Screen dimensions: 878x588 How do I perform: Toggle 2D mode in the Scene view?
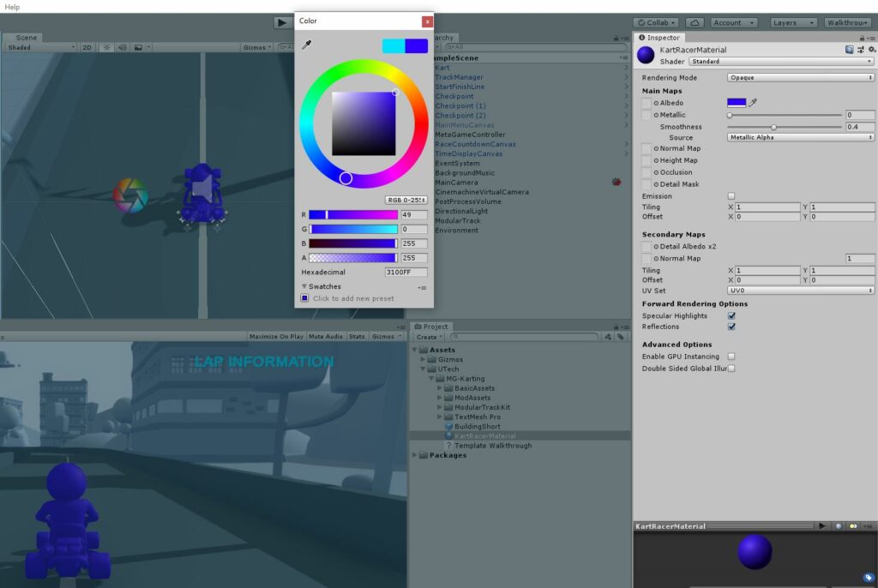(86, 46)
